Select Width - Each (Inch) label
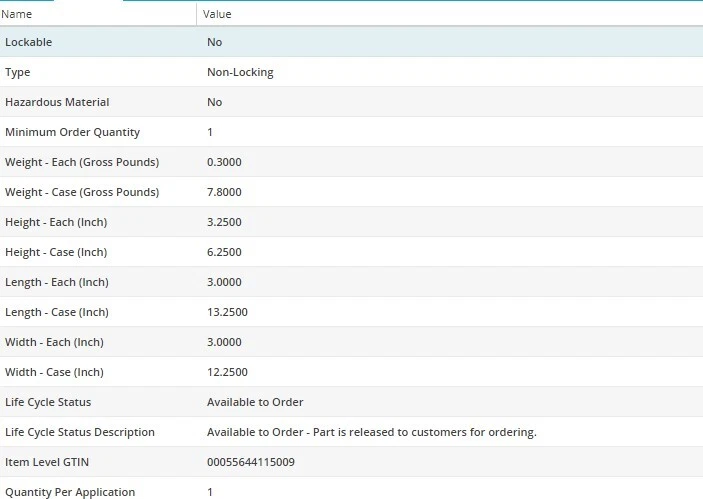Viewport: 703px width, 499px height. (x=54, y=343)
